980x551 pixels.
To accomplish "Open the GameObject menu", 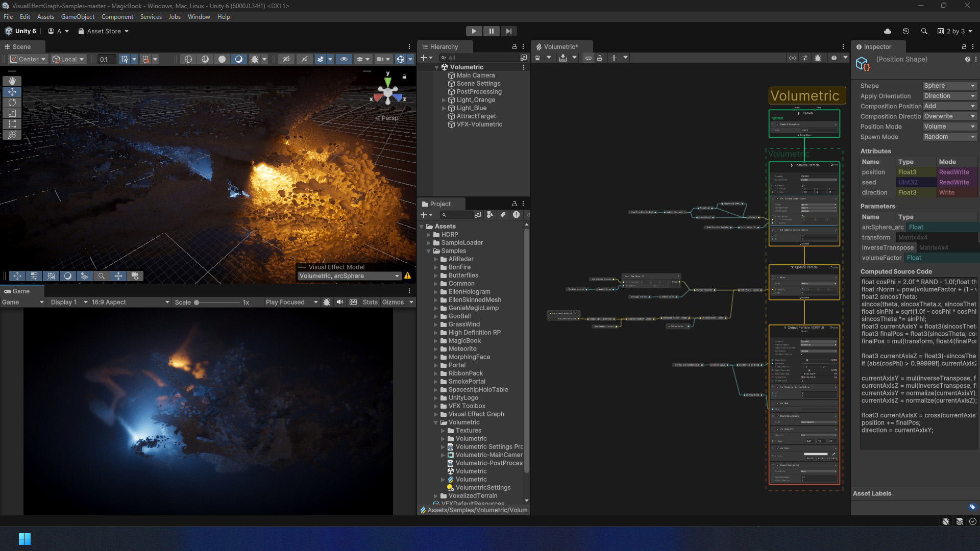I will pos(78,17).
